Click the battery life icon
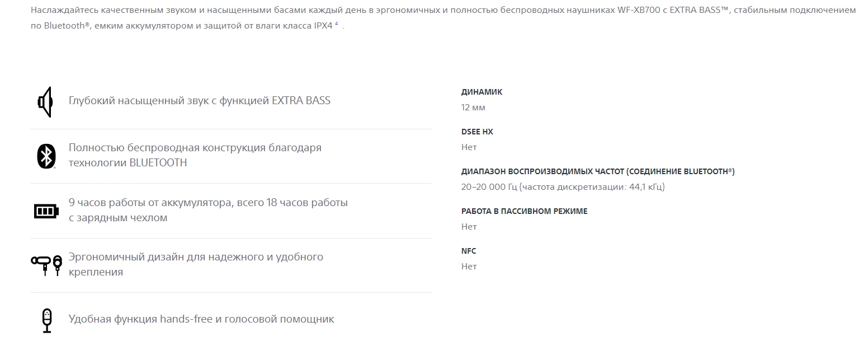The image size is (868, 350). [x=46, y=211]
